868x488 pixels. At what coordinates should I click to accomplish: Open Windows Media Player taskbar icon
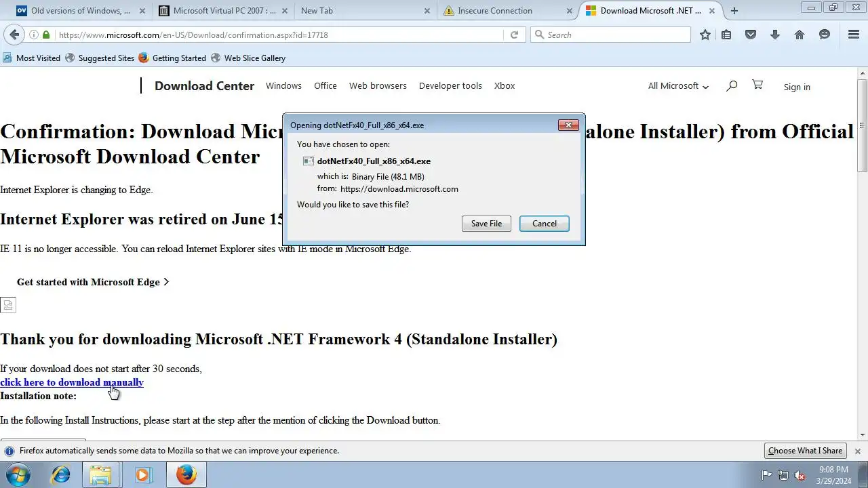pos(142,475)
